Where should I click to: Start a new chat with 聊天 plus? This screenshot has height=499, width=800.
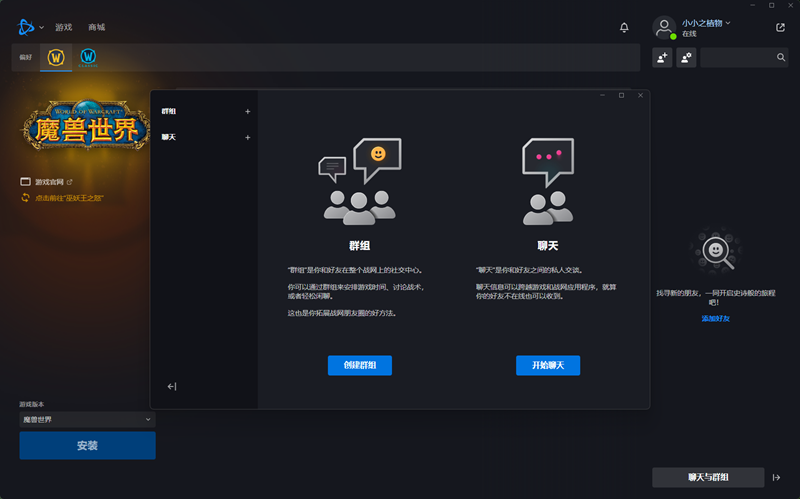(x=247, y=137)
